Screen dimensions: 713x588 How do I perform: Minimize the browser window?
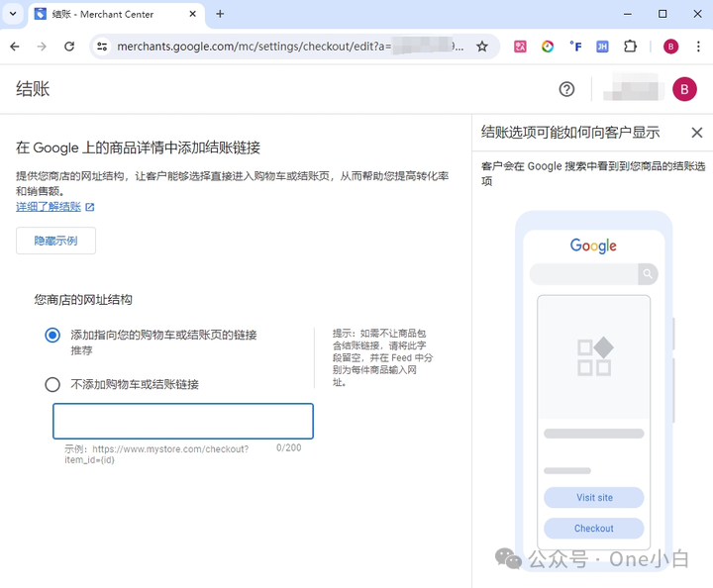(x=628, y=14)
